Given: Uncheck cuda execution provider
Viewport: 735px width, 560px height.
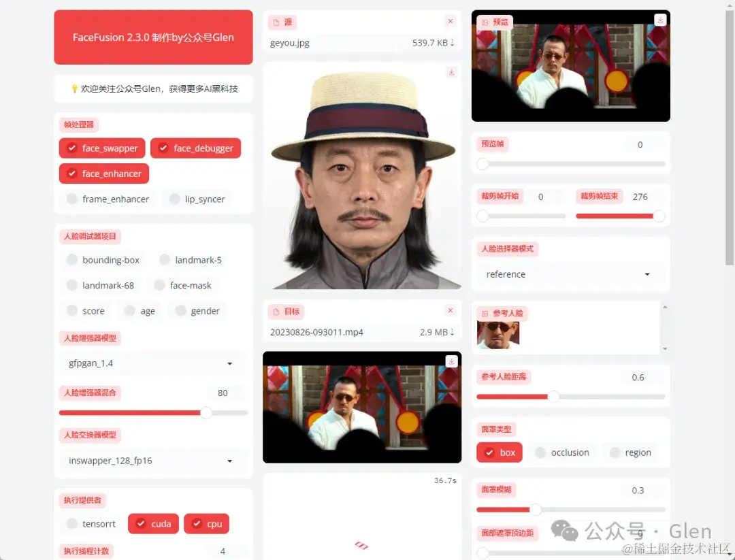Looking at the screenshot, I should [153, 524].
